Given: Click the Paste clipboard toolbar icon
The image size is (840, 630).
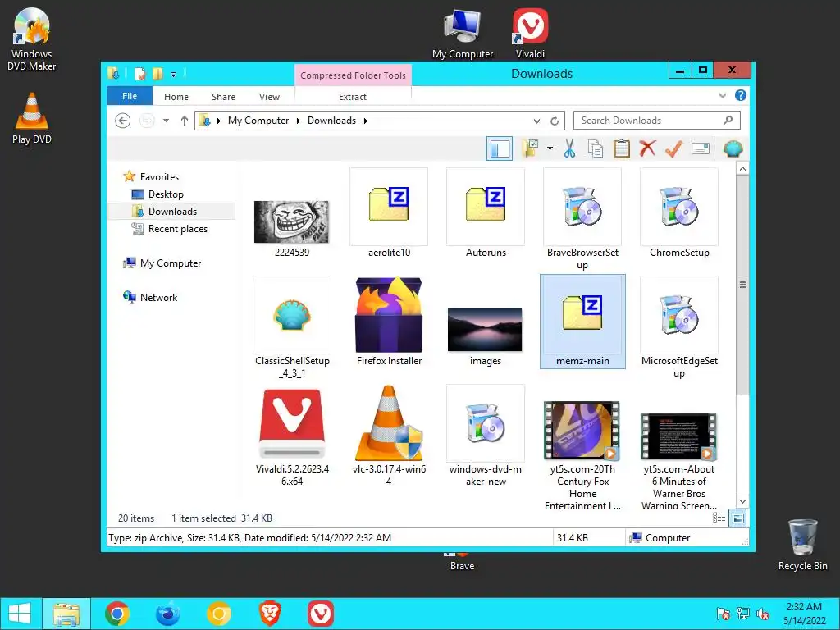Looking at the screenshot, I should click(x=622, y=148).
